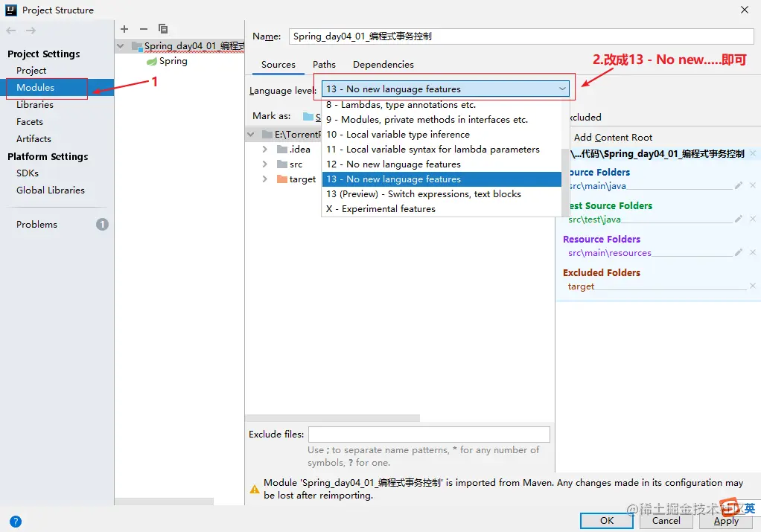This screenshot has width=761, height=532.
Task: Edit src\main\java source folder properties
Action: 738,185
